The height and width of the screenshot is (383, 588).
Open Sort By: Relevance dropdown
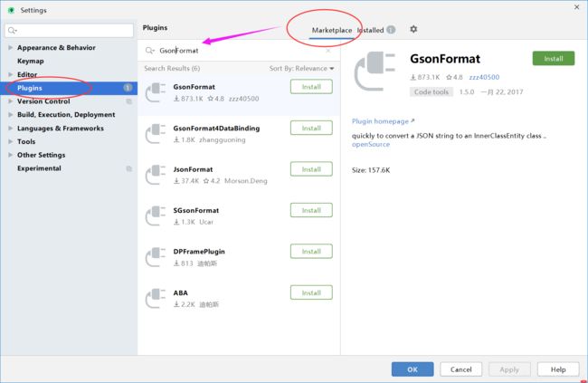click(x=301, y=68)
